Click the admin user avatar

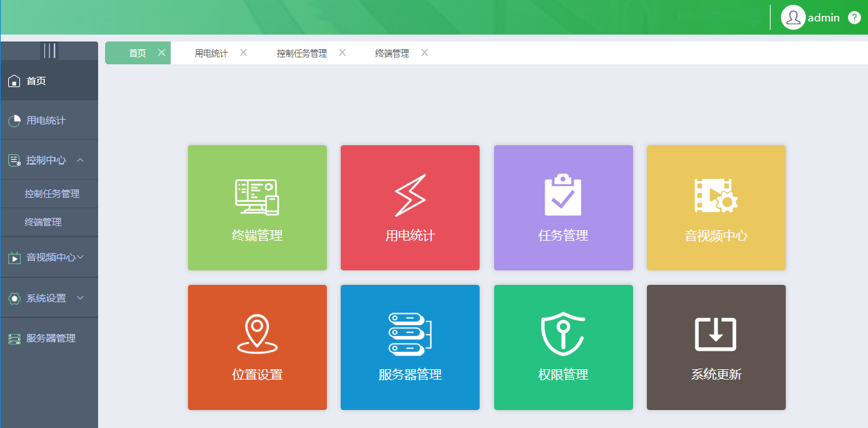[793, 18]
